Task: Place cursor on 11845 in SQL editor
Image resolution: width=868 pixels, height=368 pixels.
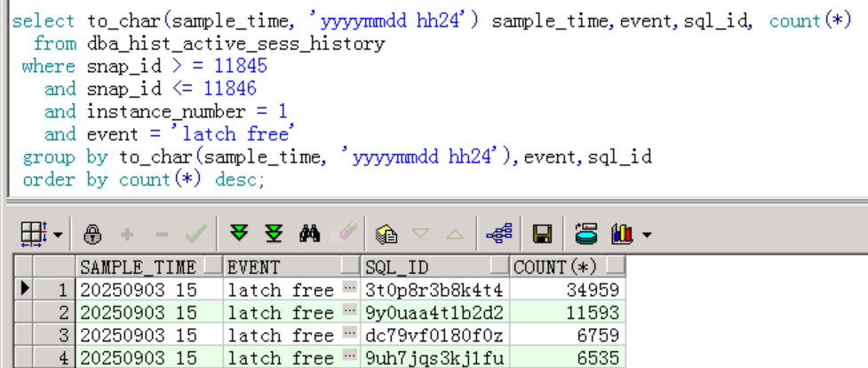Action: 241,66
